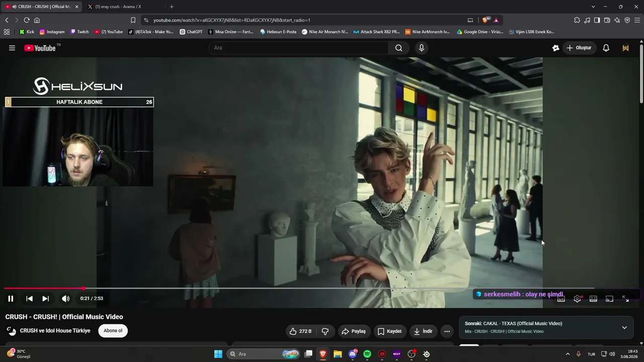Subscribe with the Abone ol button
Viewport: 644px width, 362px height.
point(113,331)
